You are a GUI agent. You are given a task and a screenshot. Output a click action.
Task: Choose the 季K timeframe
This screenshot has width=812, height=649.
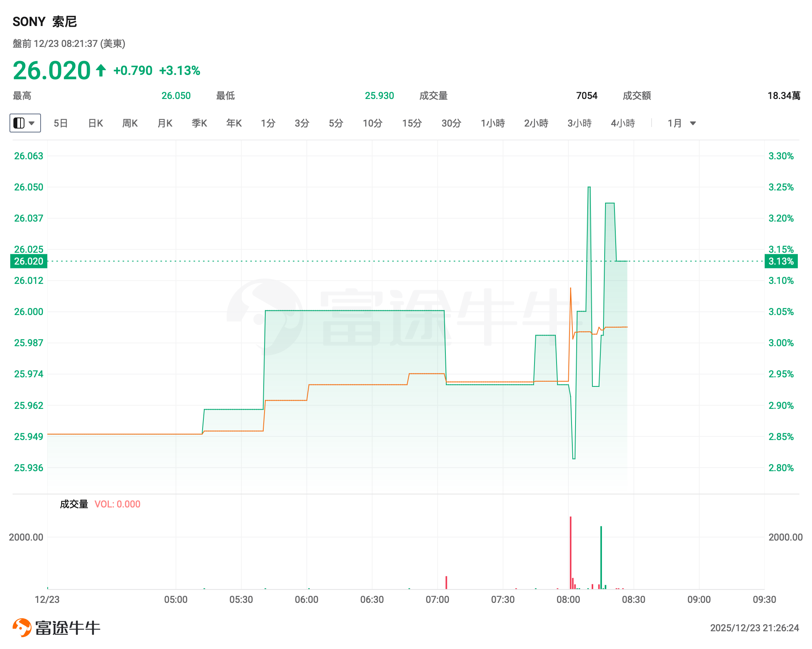[199, 123]
